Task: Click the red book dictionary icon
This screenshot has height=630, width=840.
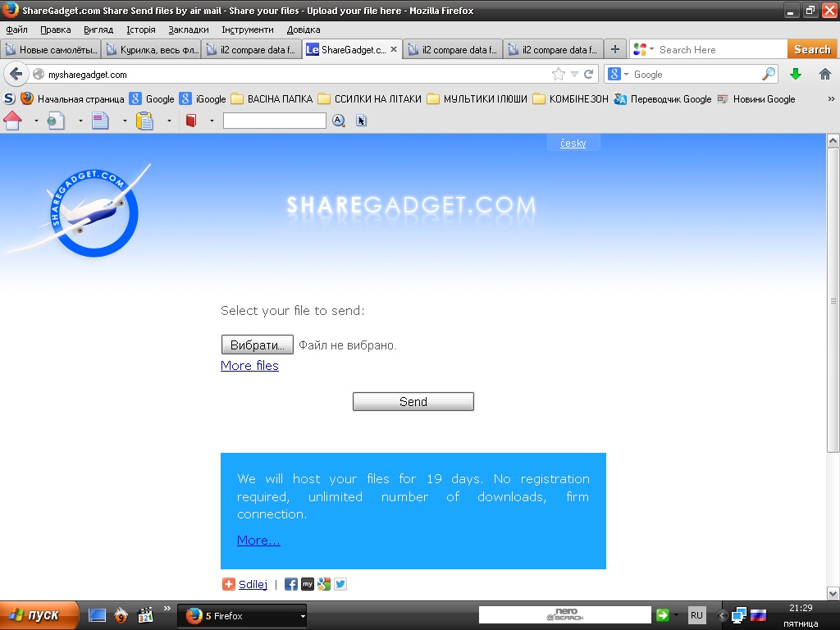Action: (x=190, y=121)
